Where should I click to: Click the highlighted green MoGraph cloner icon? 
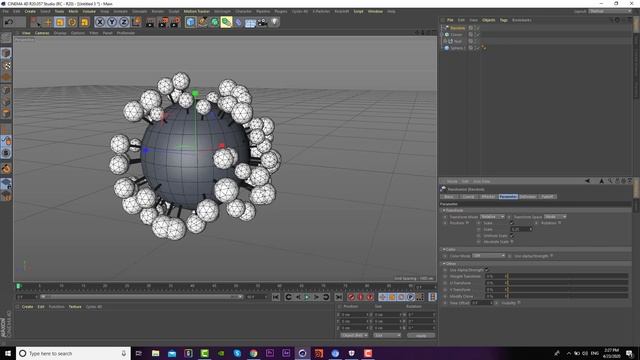click(x=226, y=22)
